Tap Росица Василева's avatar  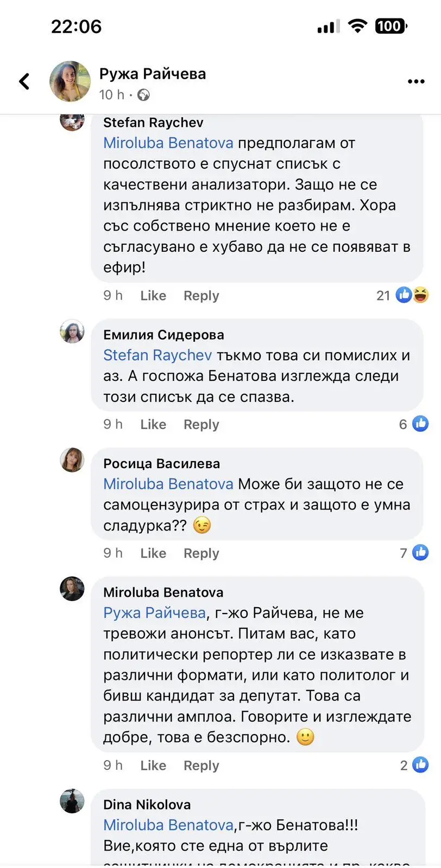tap(72, 460)
